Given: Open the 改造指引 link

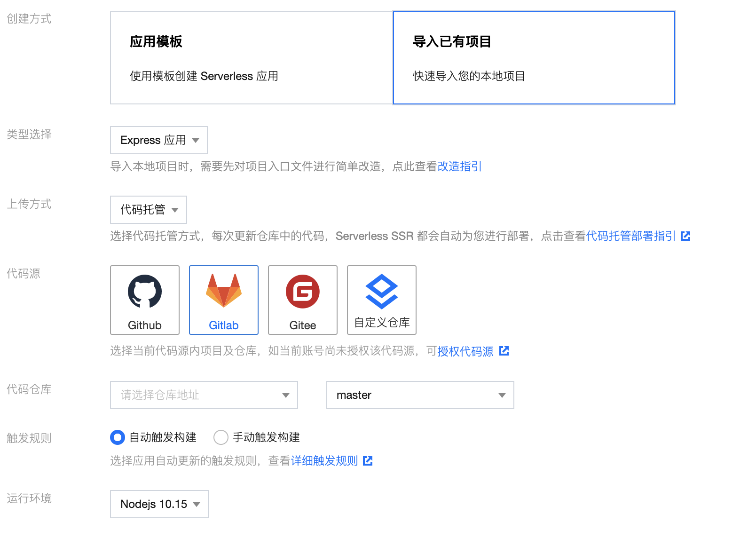Looking at the screenshot, I should [459, 166].
